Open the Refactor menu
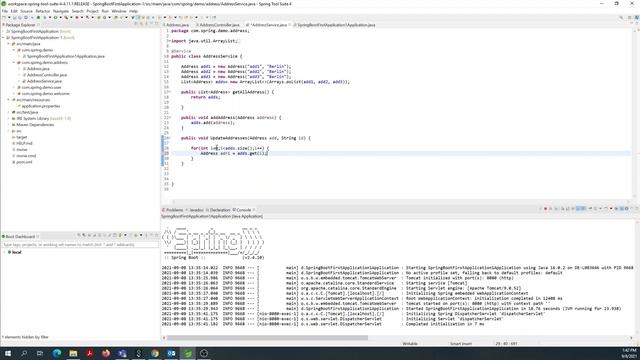Viewport: 640px width, 360px height. point(43,11)
